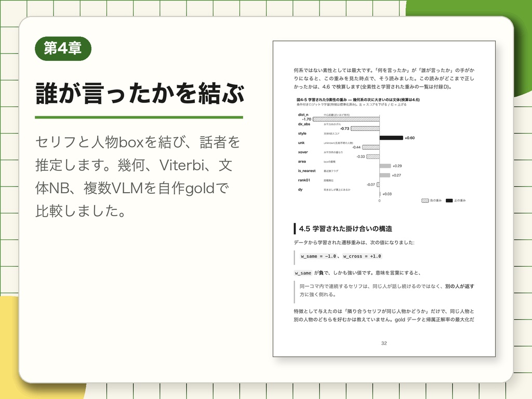The height and width of the screenshot is (399, 532).
Task: Click the code line w_same = -1.0、w_cross = +1.0
Action: tap(341, 256)
